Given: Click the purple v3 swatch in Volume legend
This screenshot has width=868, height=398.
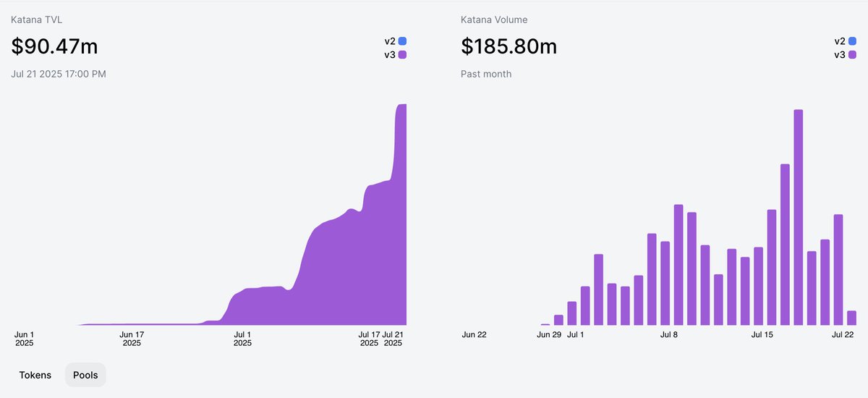Looking at the screenshot, I should click(x=852, y=54).
